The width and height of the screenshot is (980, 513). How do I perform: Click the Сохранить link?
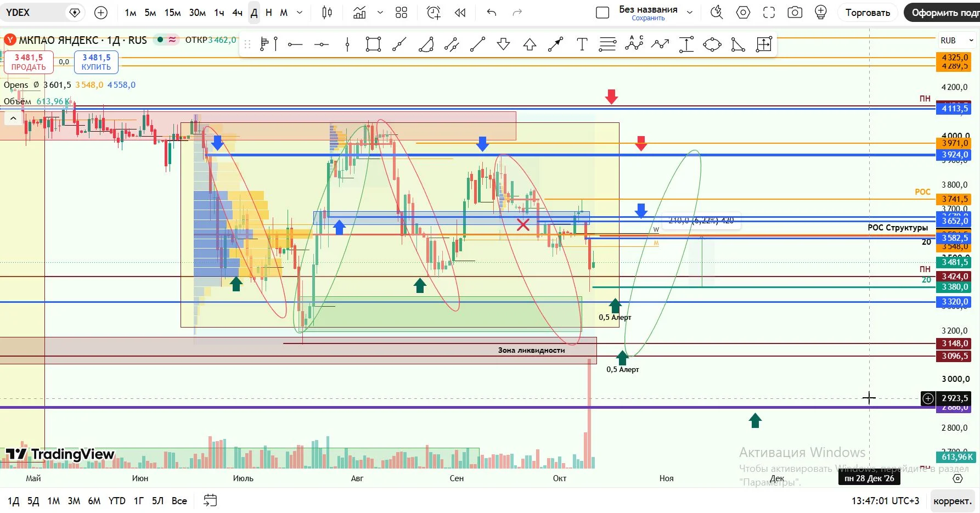coord(648,18)
